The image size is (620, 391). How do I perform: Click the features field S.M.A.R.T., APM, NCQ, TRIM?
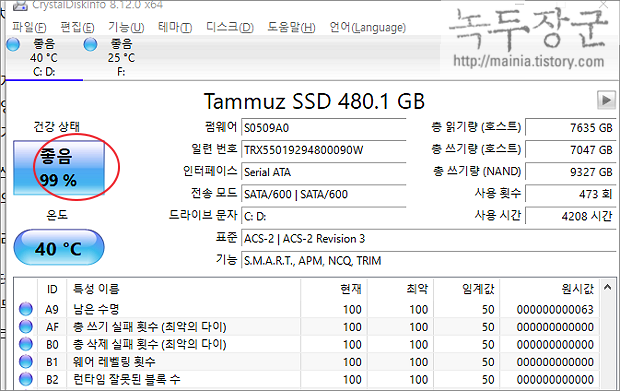(x=428, y=261)
